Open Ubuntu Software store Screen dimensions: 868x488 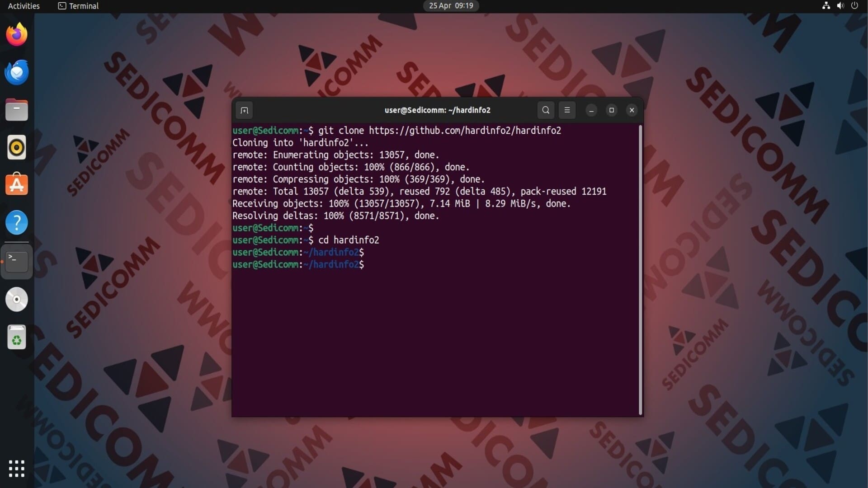[17, 185]
